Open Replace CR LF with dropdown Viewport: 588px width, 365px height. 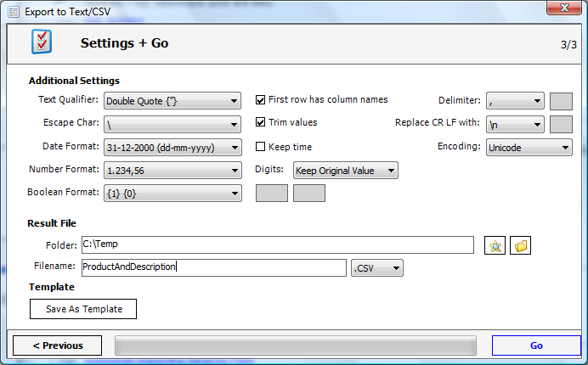(x=515, y=125)
